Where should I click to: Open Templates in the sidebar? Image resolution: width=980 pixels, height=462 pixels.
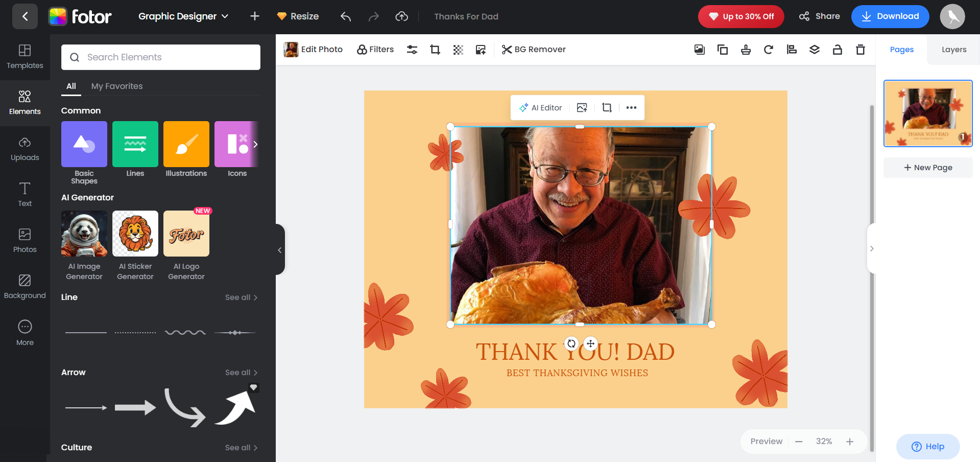coord(25,57)
